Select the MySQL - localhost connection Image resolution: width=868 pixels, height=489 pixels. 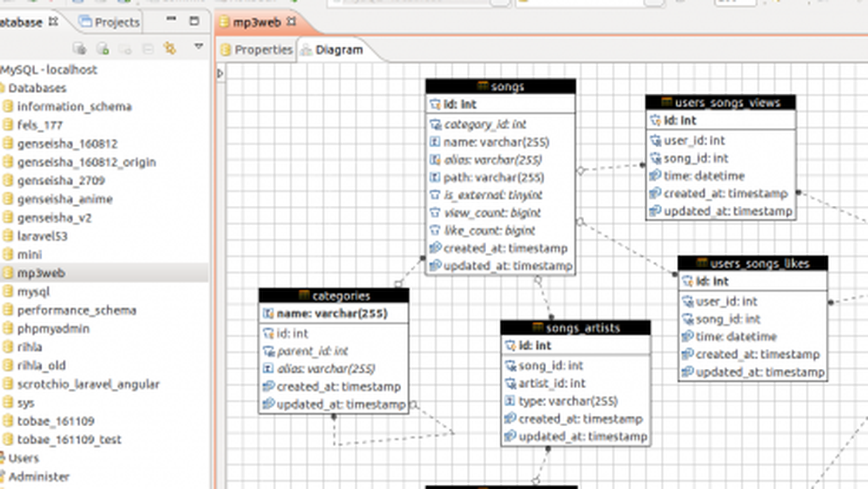(49, 69)
